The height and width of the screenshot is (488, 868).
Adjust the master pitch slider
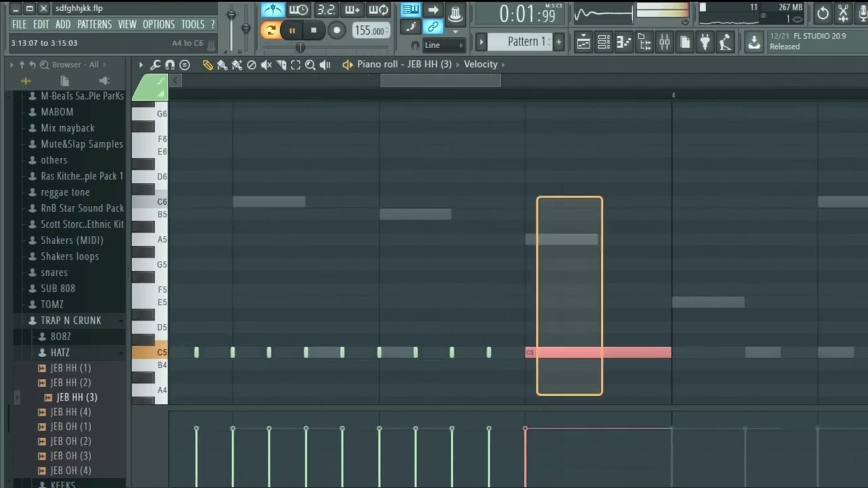[245, 28]
